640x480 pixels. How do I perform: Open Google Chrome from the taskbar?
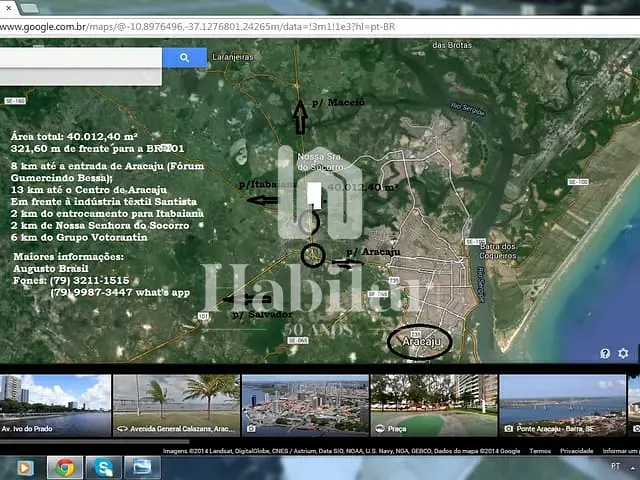point(65,468)
